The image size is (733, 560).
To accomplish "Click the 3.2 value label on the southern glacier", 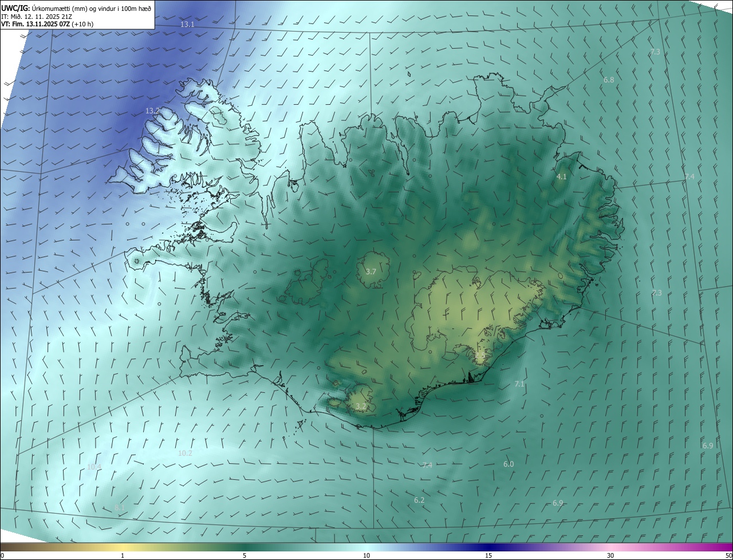I will [361, 407].
